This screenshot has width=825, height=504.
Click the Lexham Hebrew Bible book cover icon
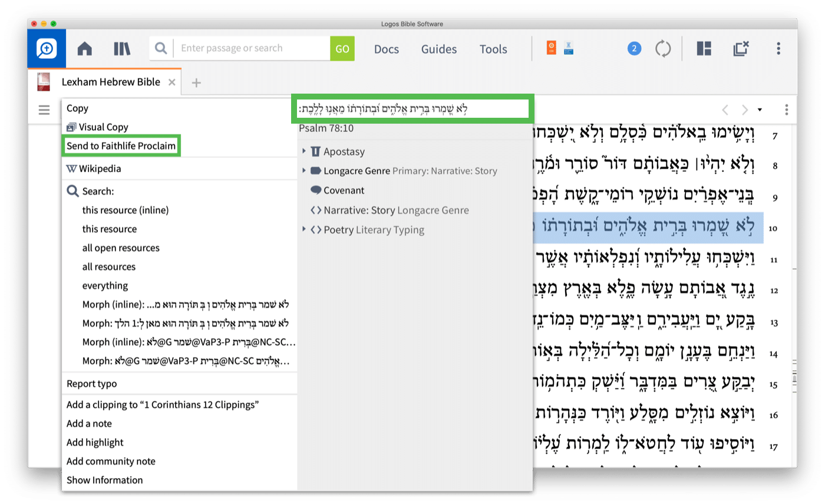(44, 82)
